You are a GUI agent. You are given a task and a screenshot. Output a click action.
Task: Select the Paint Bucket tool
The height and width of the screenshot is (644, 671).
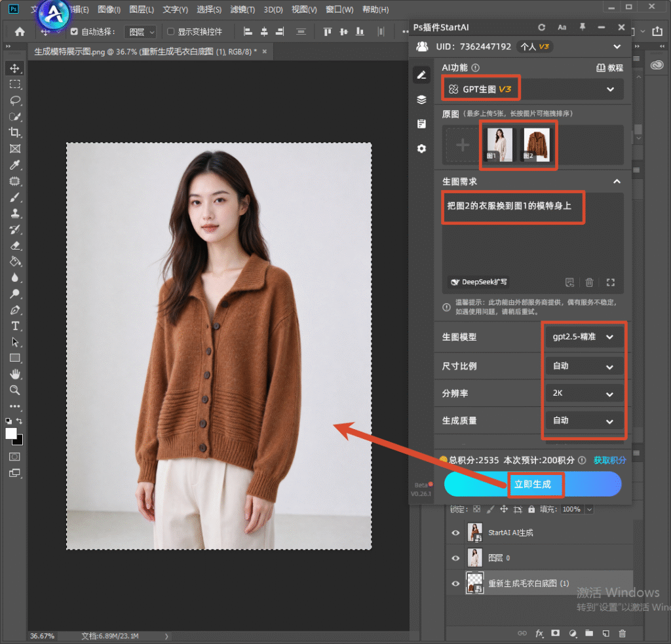(x=15, y=261)
